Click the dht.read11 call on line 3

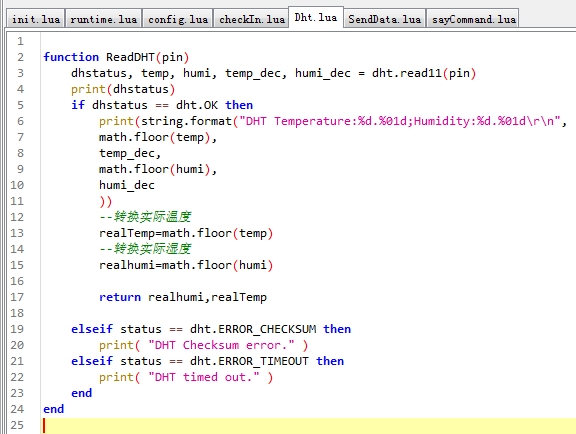click(407, 73)
